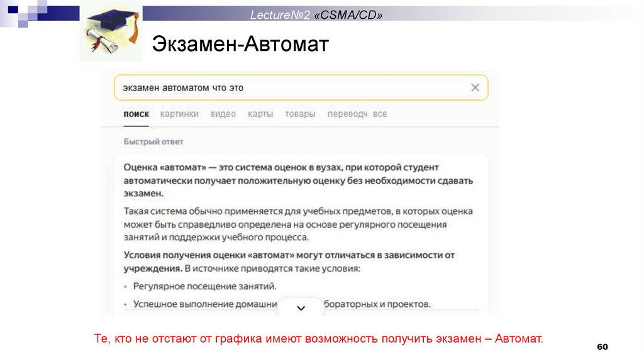Image resolution: width=644 pixels, height=361 pixels.
Task: Click the bold paragraph starting 'Оценка «автомат»'
Action: 299,181
